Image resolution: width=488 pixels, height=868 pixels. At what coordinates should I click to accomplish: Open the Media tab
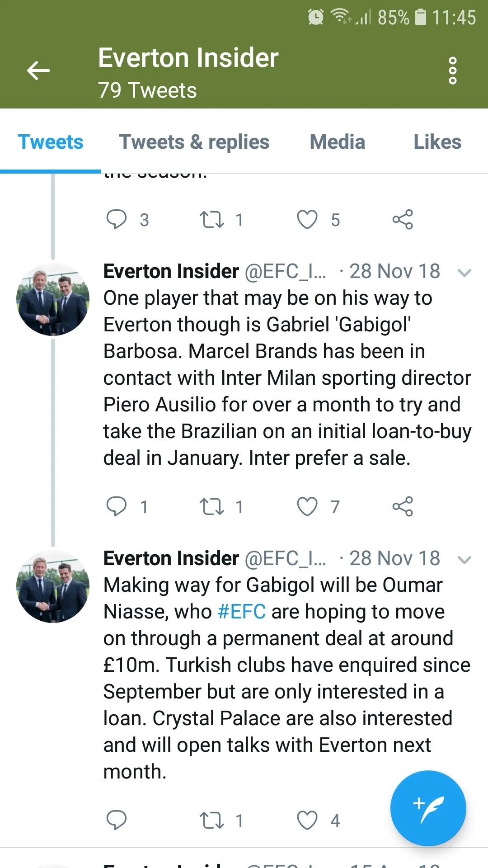click(x=337, y=142)
